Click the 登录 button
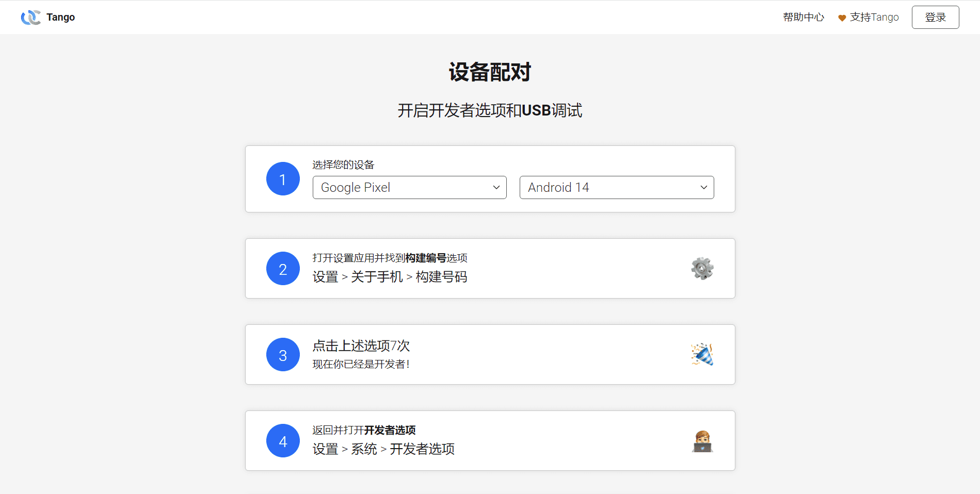The height and width of the screenshot is (494, 980). 935,17
